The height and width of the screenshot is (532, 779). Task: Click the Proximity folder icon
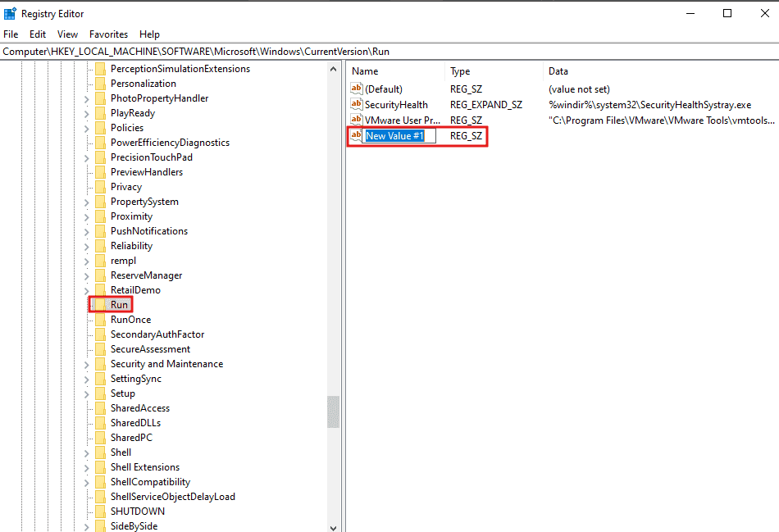pos(100,216)
